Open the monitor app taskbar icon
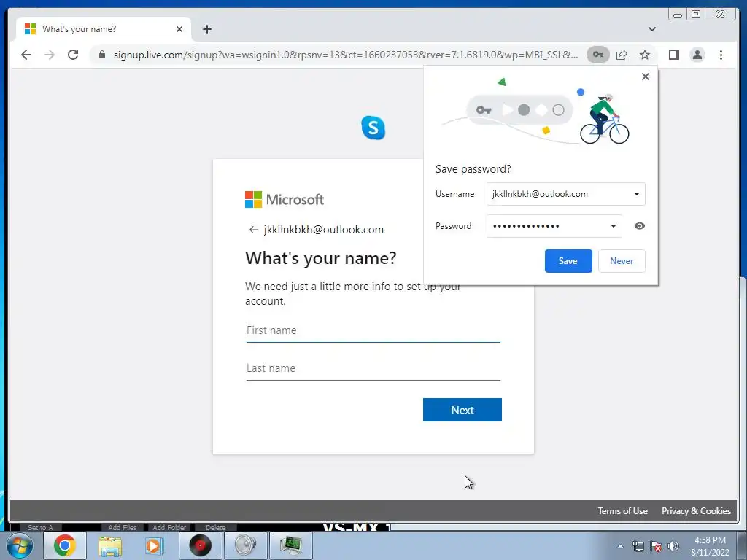Image resolution: width=747 pixels, height=560 pixels. 290,545
